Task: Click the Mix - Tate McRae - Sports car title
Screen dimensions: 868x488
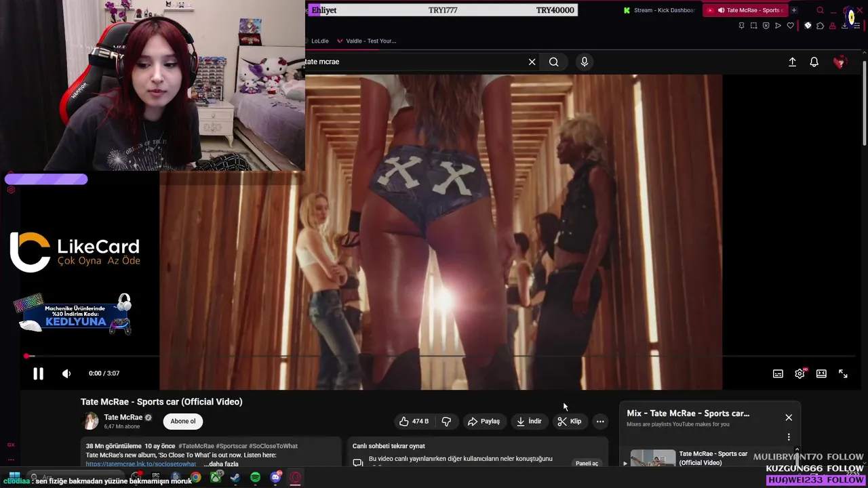Action: [688, 413]
